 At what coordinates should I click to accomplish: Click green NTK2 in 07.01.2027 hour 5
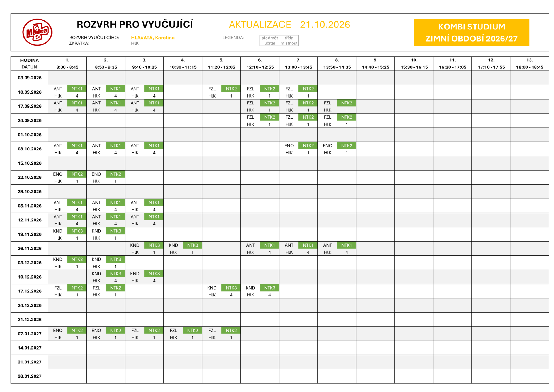[x=231, y=331]
